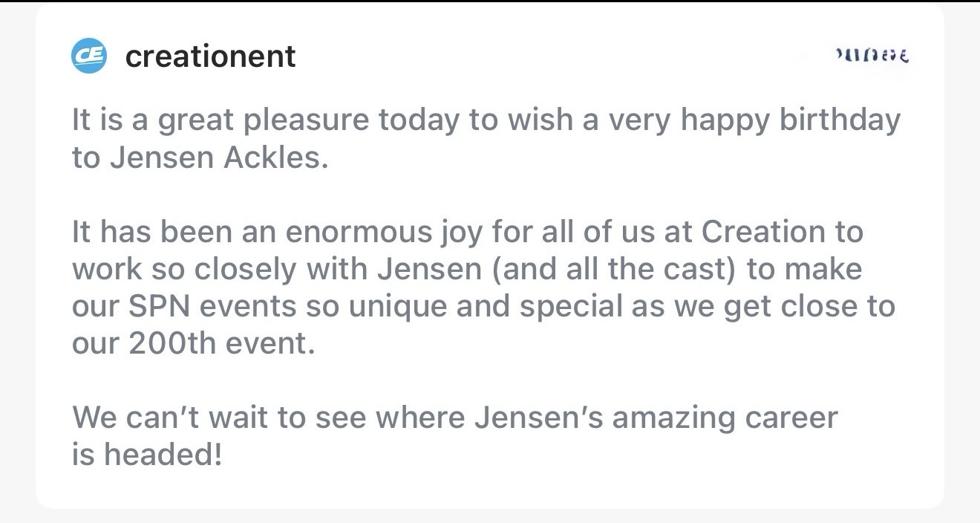Click the text "is headed!"
Image resolution: width=980 pixels, height=523 pixels.
tap(147, 455)
